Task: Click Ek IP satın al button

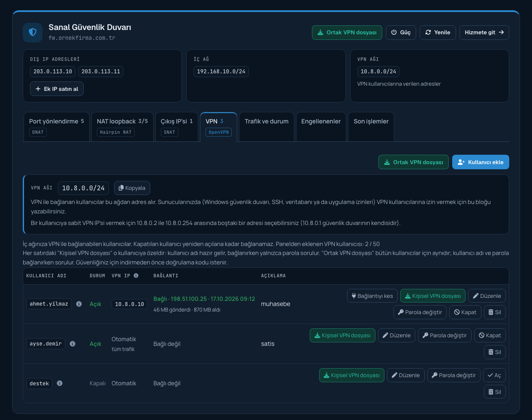Action: click(57, 89)
